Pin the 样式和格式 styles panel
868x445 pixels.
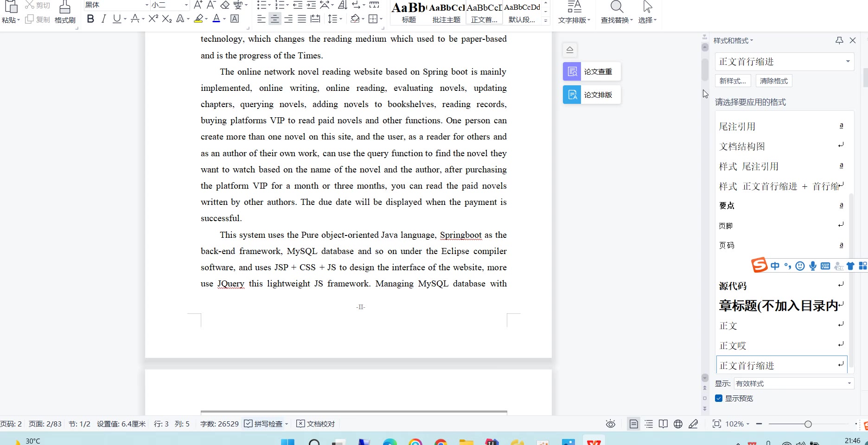pos(839,40)
